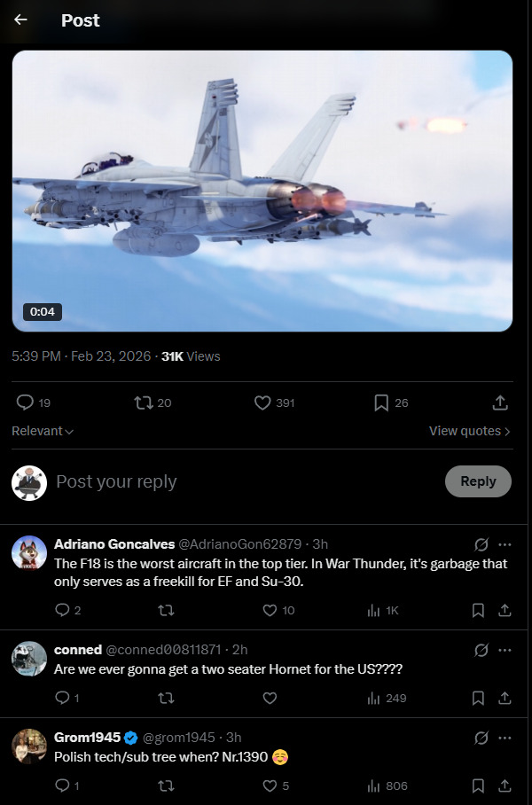The width and height of the screenshot is (532, 805).
Task: Click the gray Reply button
Action: click(478, 481)
